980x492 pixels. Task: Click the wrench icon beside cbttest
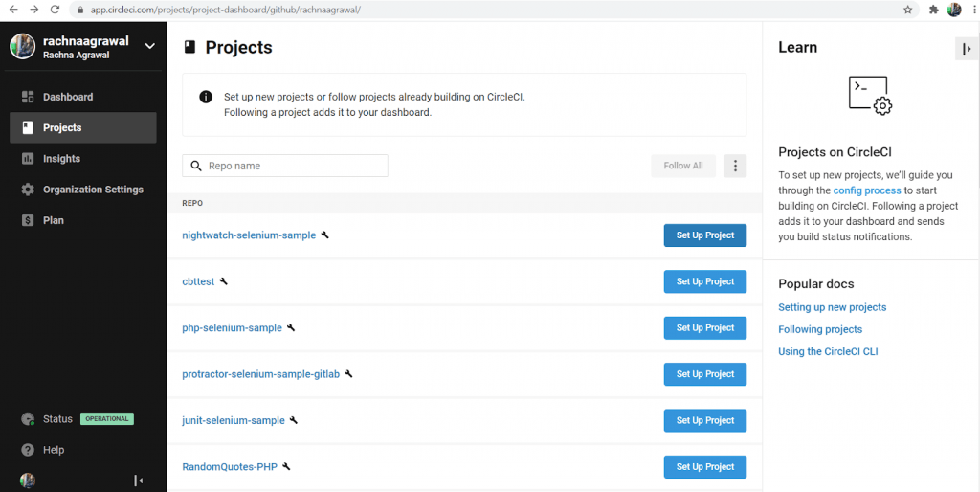224,281
